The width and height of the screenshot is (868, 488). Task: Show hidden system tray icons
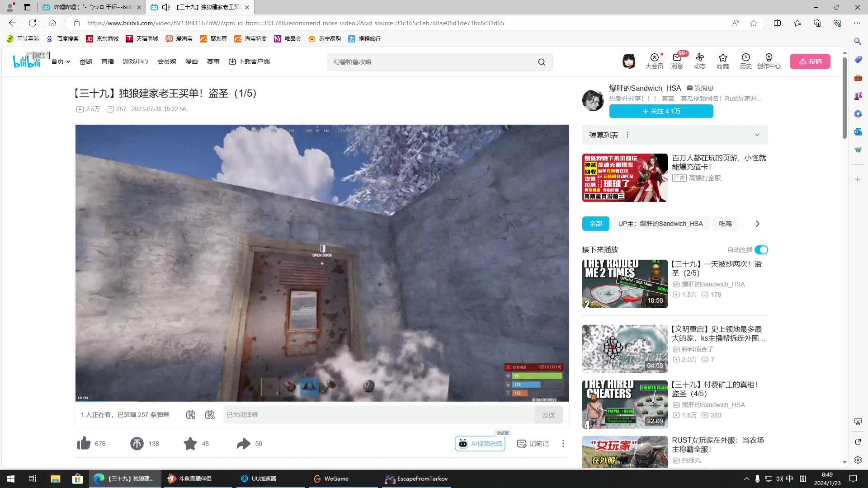tap(746, 479)
